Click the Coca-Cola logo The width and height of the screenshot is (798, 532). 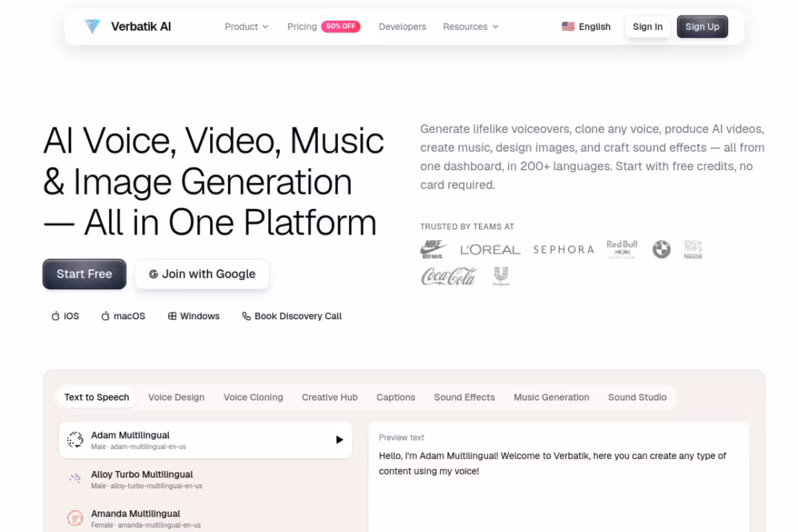tap(449, 276)
